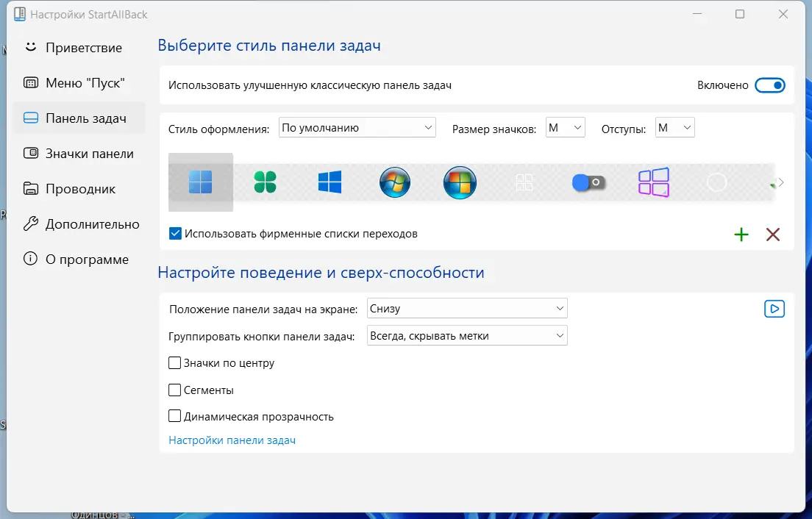Disable the enhanced classic taskbar toggle

[x=769, y=85]
